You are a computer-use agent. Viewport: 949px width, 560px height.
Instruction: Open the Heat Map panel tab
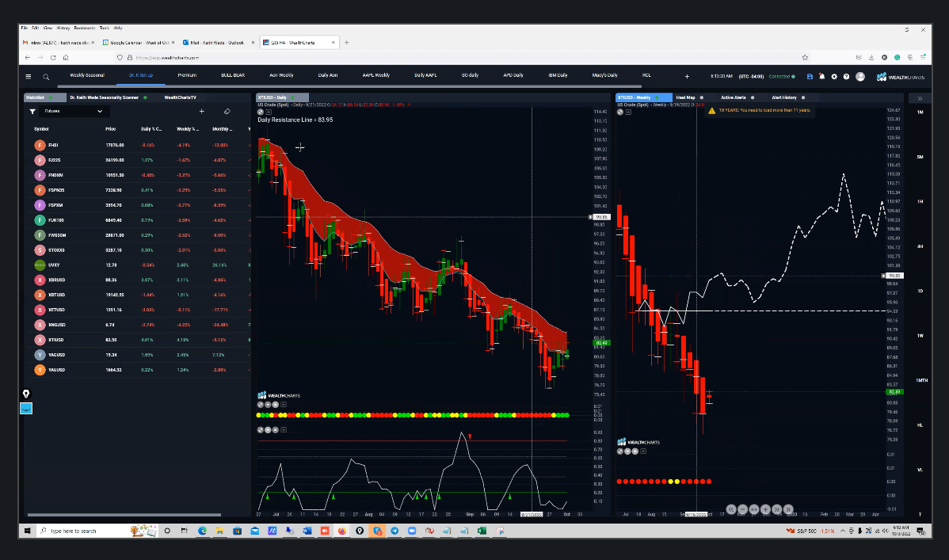tap(686, 97)
